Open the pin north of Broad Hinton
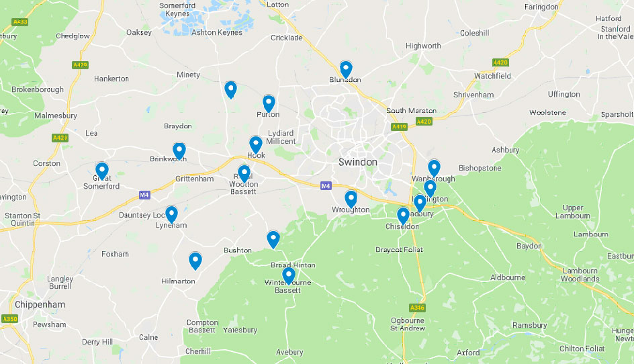 (273, 240)
